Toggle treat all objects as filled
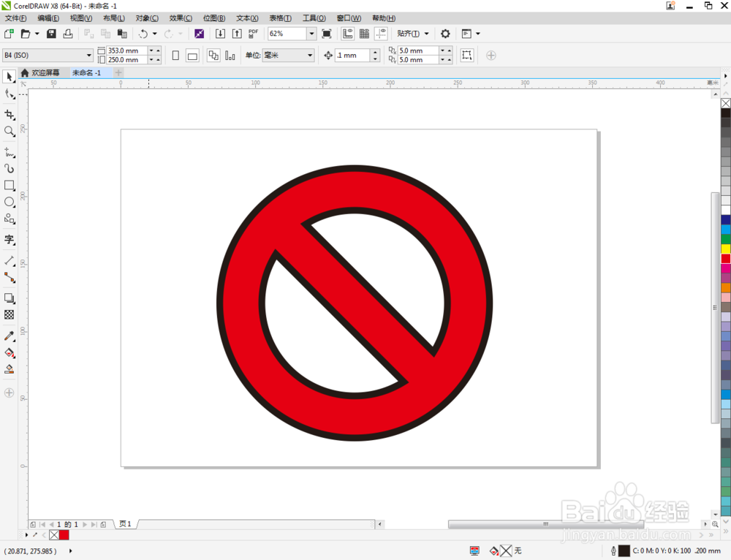 point(466,55)
